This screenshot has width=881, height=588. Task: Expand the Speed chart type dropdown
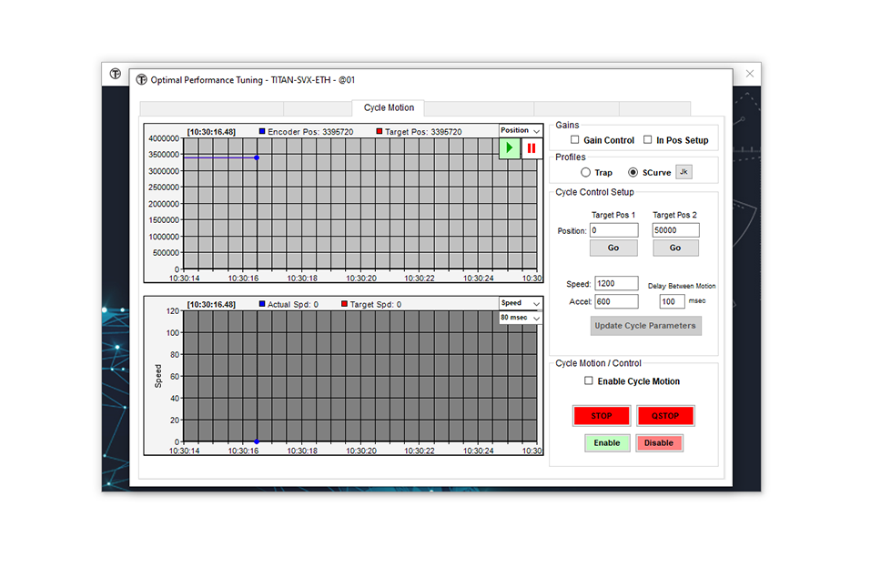tap(520, 303)
